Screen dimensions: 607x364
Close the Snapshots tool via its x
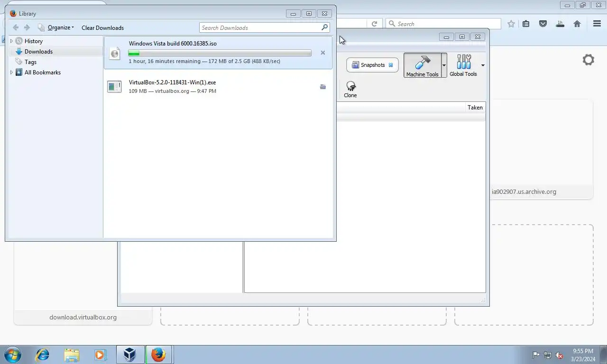click(x=391, y=65)
